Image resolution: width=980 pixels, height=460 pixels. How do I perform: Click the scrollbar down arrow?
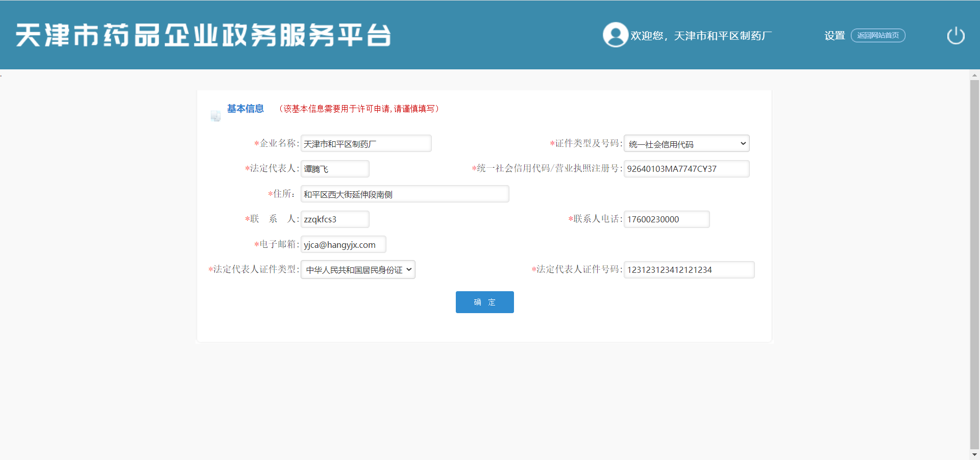974,454
